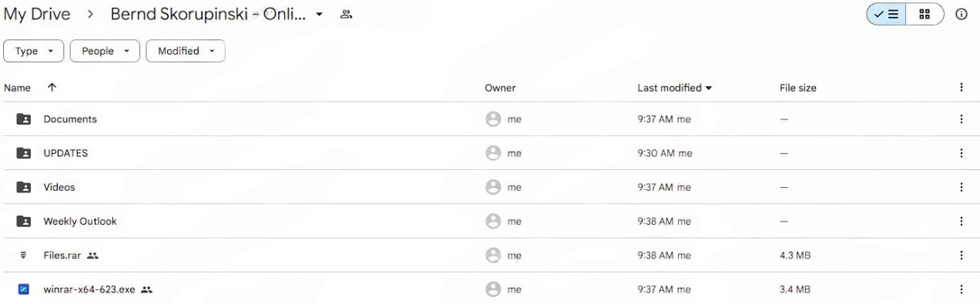The height and width of the screenshot is (304, 980).
Task: Open the Type filter dropdown
Action: point(35,51)
